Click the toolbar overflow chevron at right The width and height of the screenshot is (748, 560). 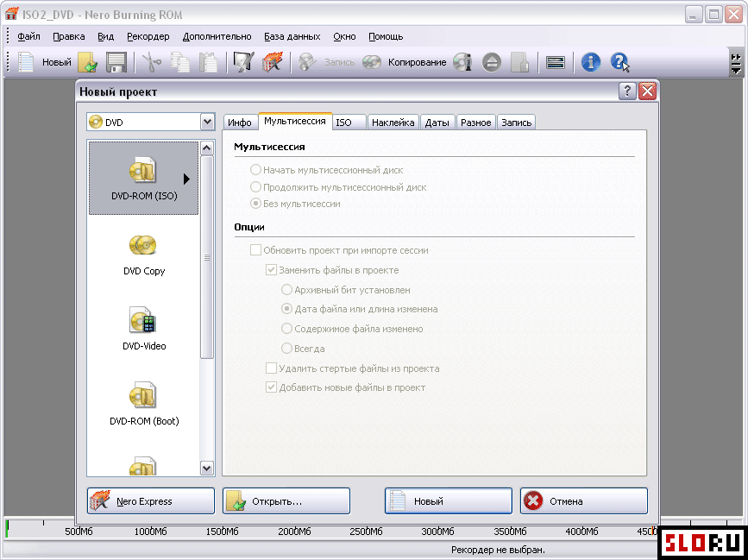(736, 62)
